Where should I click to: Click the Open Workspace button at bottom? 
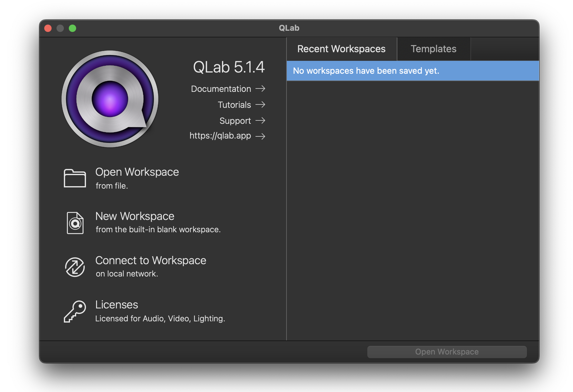tap(447, 352)
